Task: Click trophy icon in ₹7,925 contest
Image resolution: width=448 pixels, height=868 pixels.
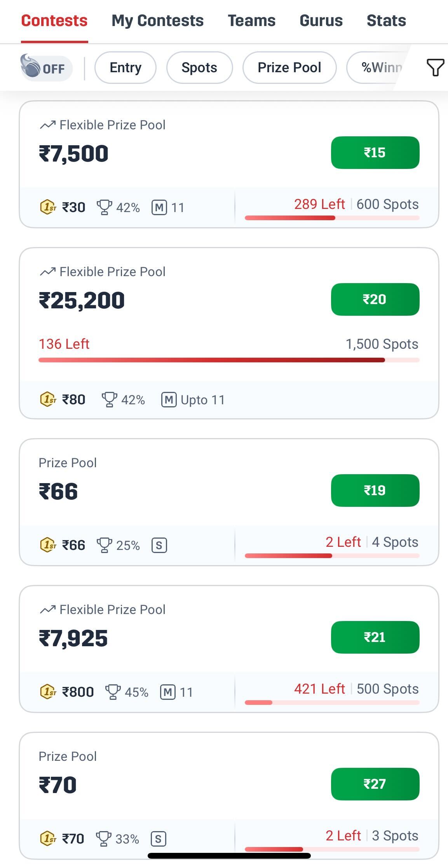Action: click(113, 692)
